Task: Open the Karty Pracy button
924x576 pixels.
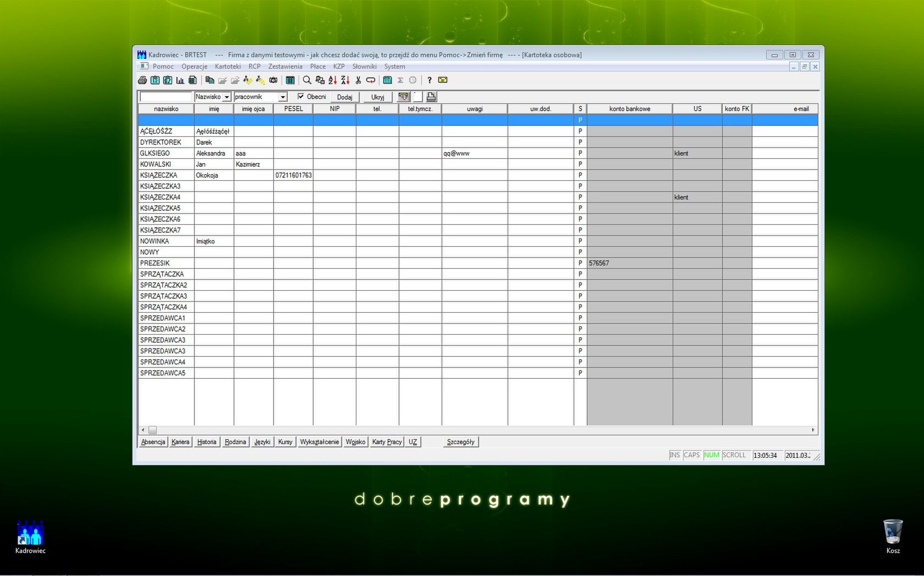Action: tap(387, 442)
